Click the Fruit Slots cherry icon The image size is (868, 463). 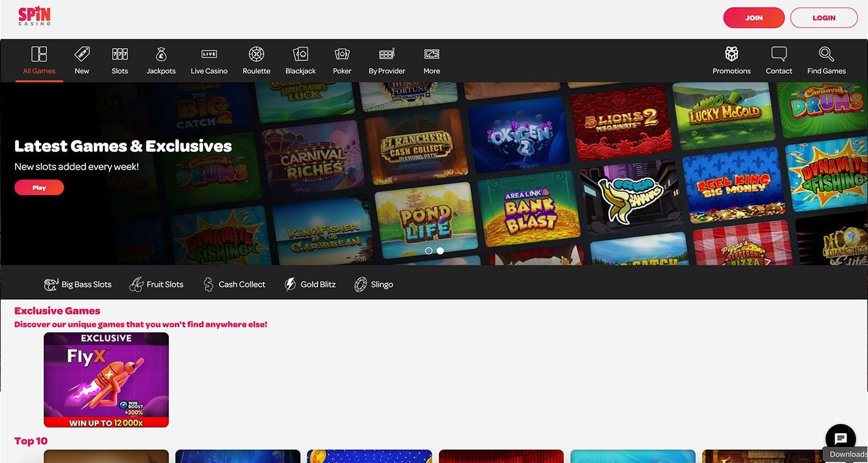pos(137,284)
